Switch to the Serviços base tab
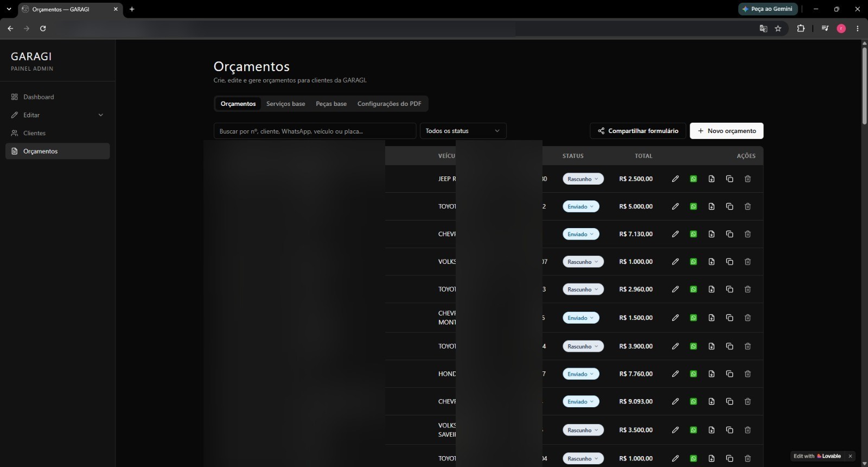868x467 pixels. point(285,104)
